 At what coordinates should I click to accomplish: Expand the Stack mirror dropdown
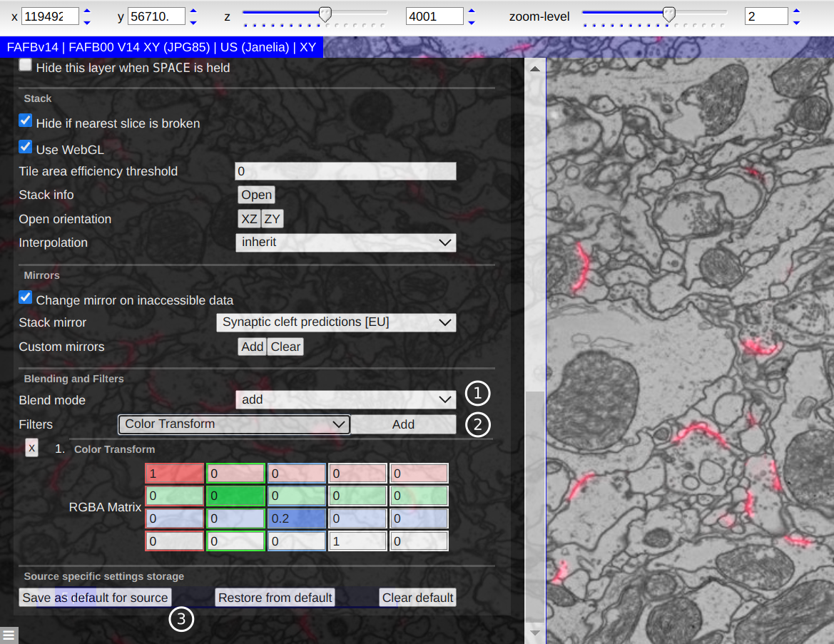(335, 322)
